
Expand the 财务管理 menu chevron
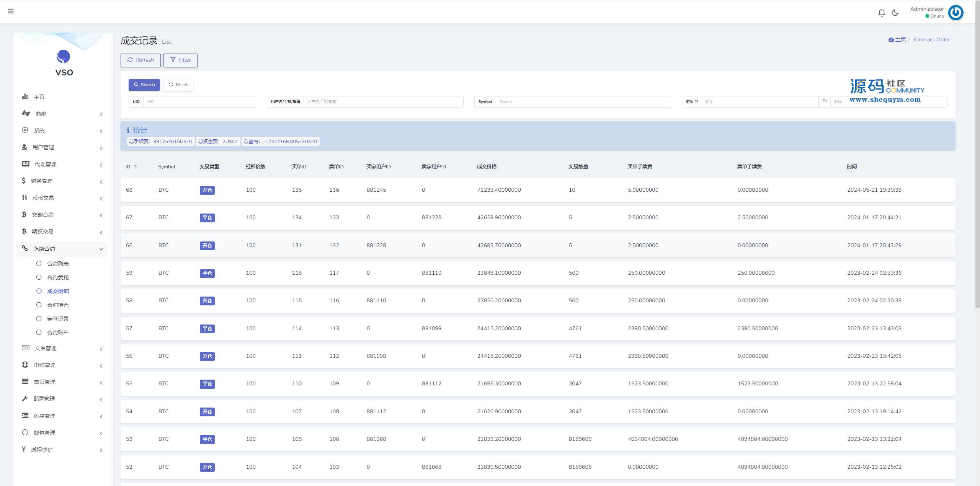pos(101,182)
